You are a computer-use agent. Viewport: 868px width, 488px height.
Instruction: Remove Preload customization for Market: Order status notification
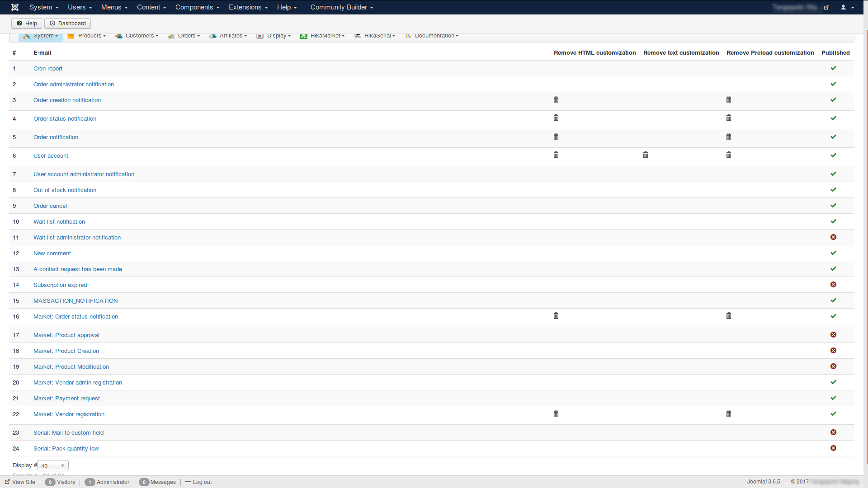pos(729,316)
